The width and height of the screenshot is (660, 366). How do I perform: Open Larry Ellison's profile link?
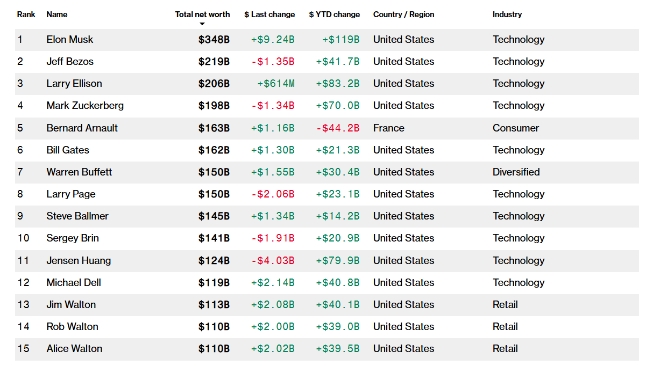click(74, 83)
